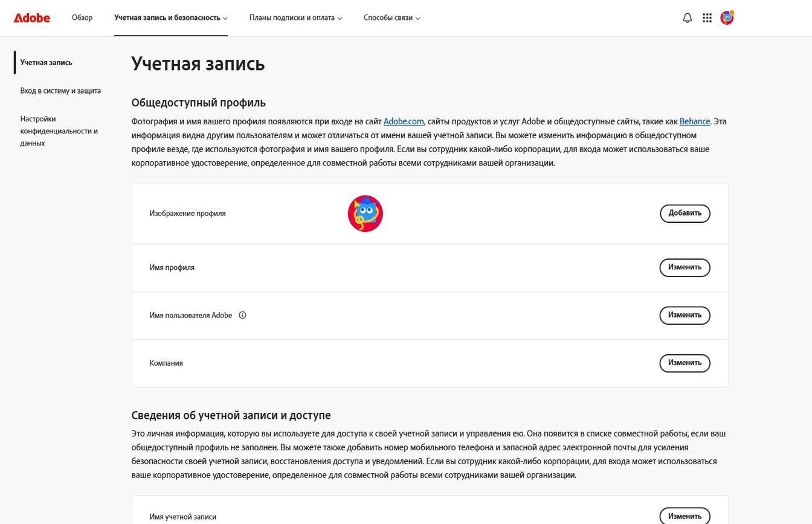Expand Способы связи dropdown
812x524 pixels.
(x=391, y=18)
